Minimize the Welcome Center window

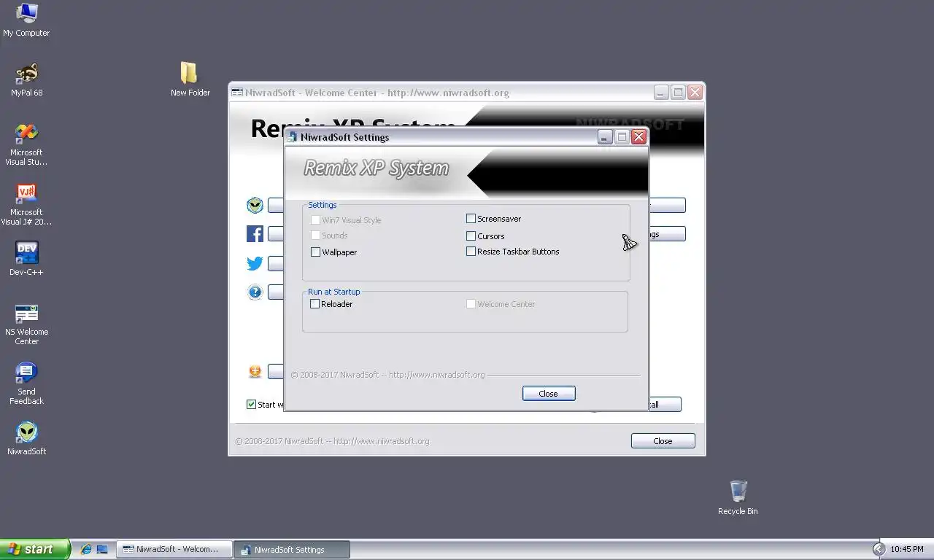pyautogui.click(x=660, y=93)
